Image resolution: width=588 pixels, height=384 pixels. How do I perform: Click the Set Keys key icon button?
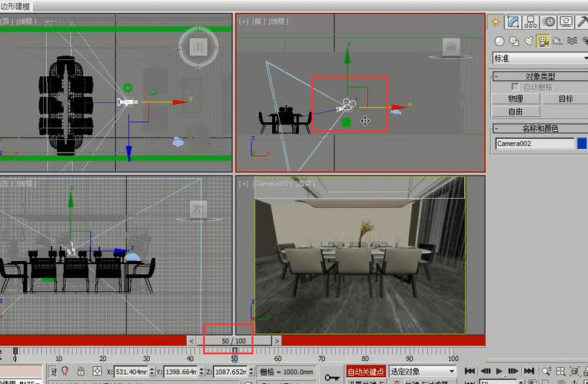pos(332,377)
